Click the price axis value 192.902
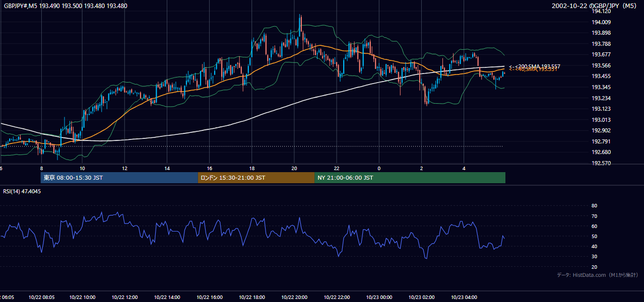Viewport: 644px width, 302px height. coord(602,130)
